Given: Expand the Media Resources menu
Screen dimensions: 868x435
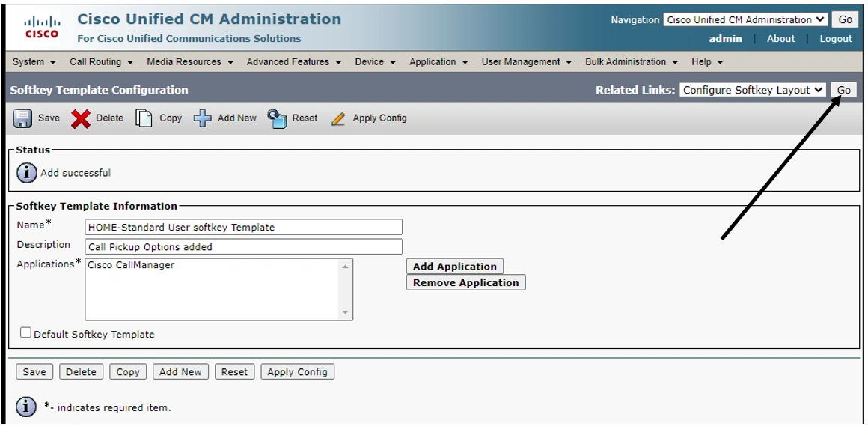Looking at the screenshot, I should 190,62.
